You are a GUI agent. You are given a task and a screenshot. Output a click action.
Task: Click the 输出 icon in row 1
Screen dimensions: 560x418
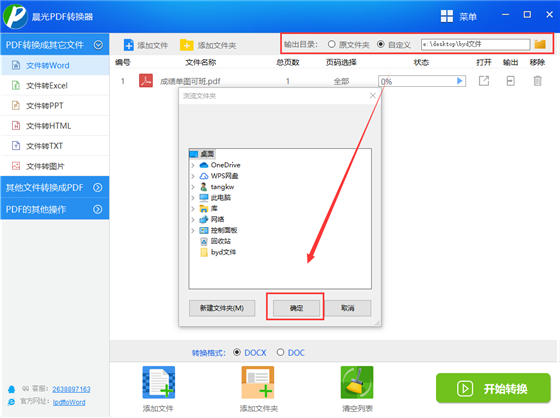pos(511,81)
